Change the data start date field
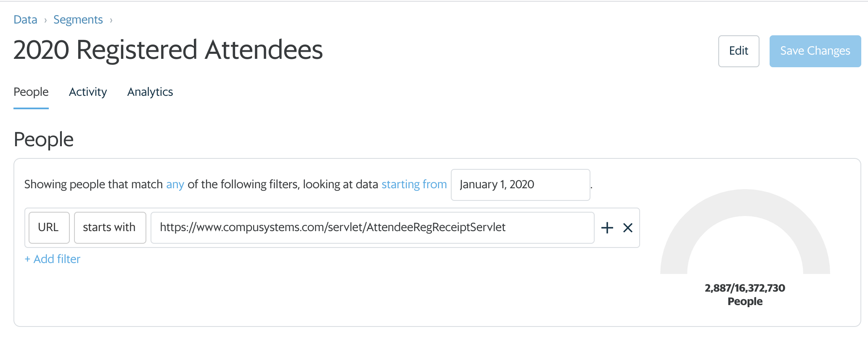Screen dimensions: 868x337 pyautogui.click(x=520, y=185)
